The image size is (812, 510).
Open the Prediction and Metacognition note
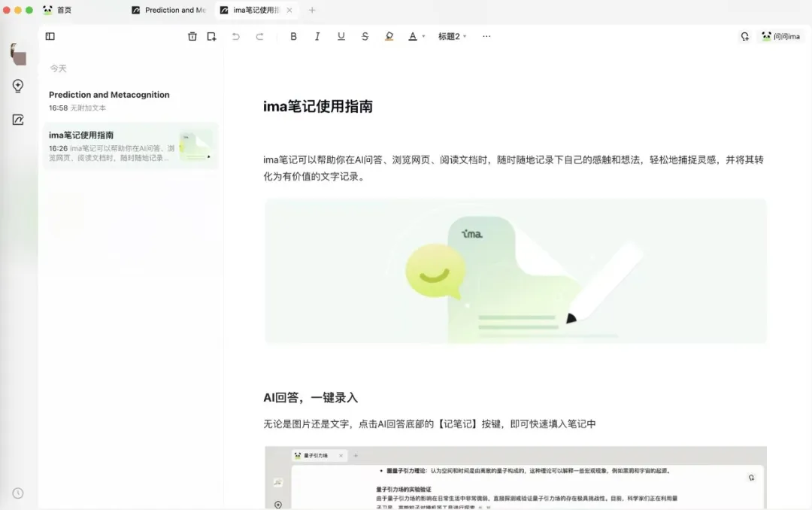(x=131, y=101)
